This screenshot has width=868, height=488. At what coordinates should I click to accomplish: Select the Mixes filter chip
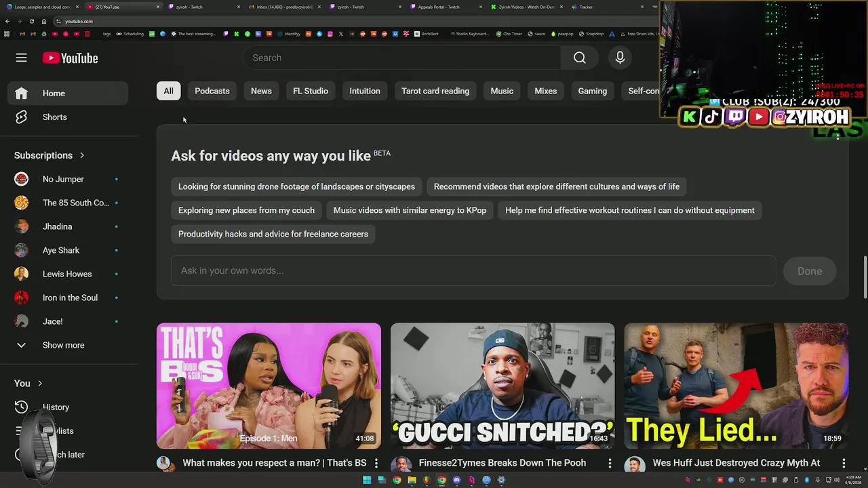coord(545,91)
